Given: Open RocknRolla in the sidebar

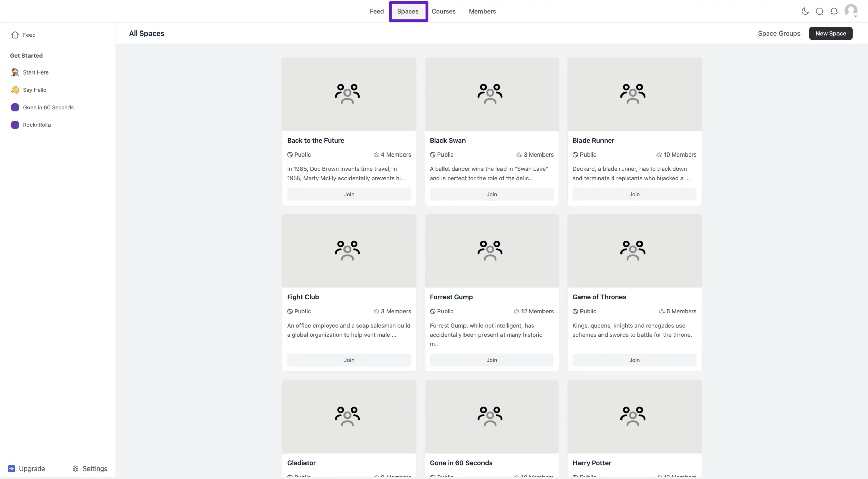Looking at the screenshot, I should point(37,125).
